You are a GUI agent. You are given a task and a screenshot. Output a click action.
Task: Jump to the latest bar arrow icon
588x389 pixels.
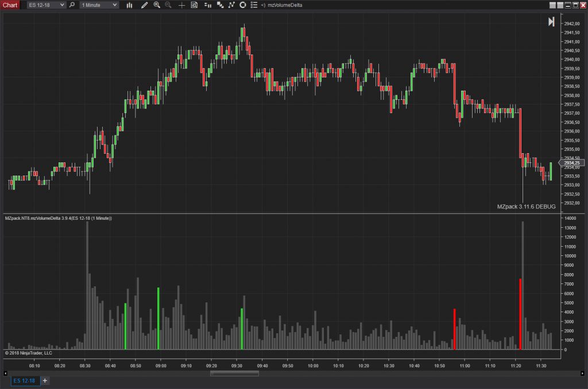pos(551,22)
